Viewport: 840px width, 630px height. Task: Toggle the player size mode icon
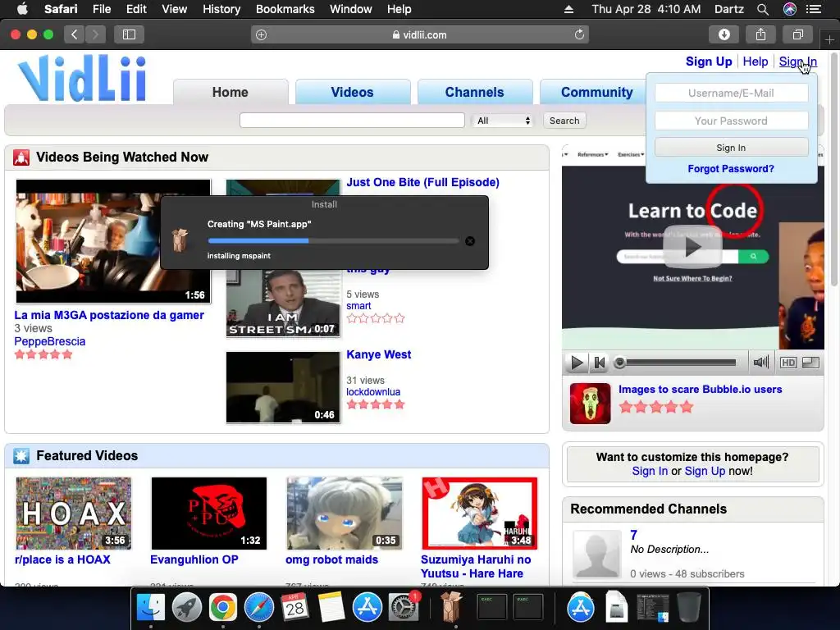[x=810, y=363]
